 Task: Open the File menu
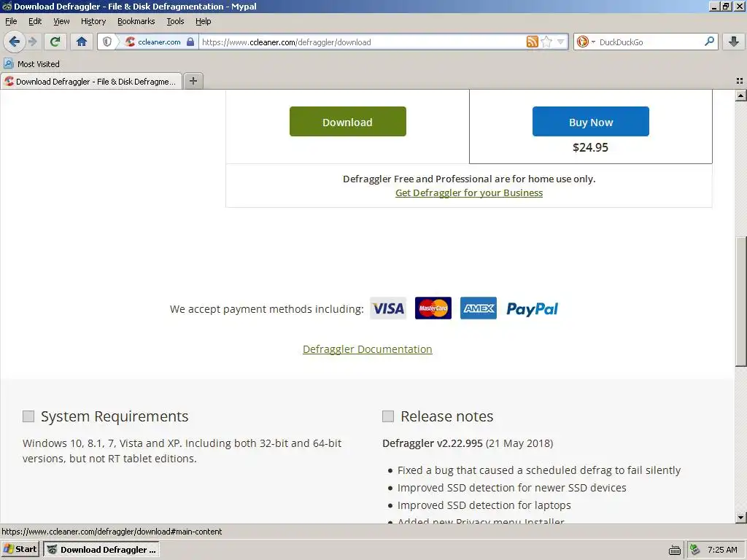tap(11, 21)
